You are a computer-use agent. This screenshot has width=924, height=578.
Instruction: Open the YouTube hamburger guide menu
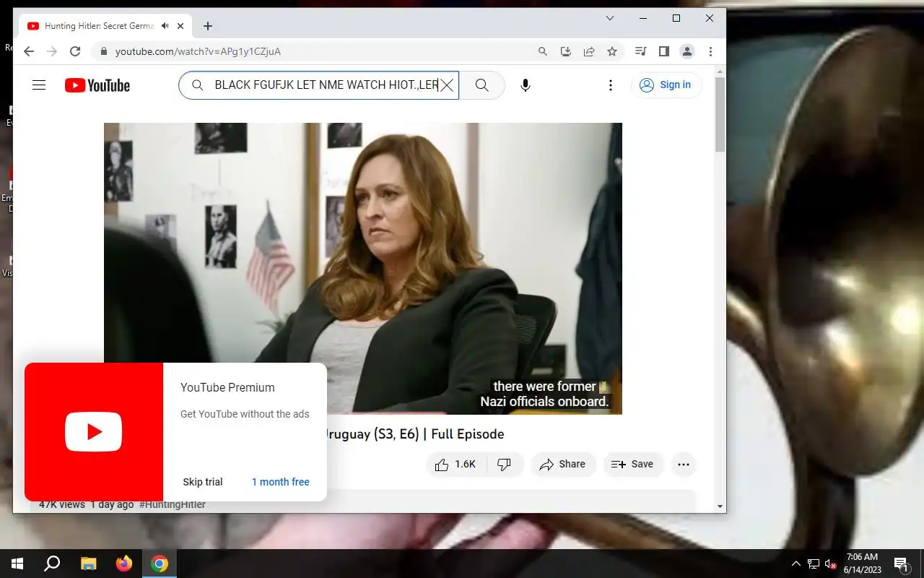pos(39,85)
